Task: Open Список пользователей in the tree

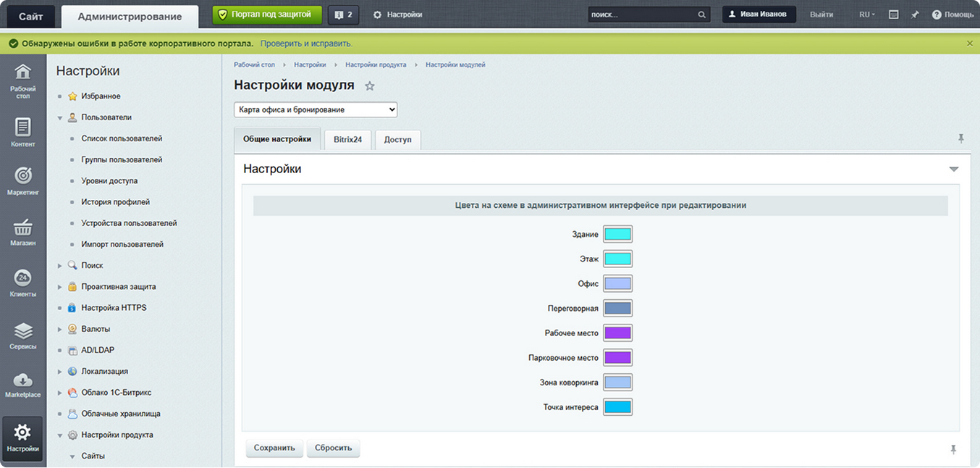Action: (x=122, y=138)
